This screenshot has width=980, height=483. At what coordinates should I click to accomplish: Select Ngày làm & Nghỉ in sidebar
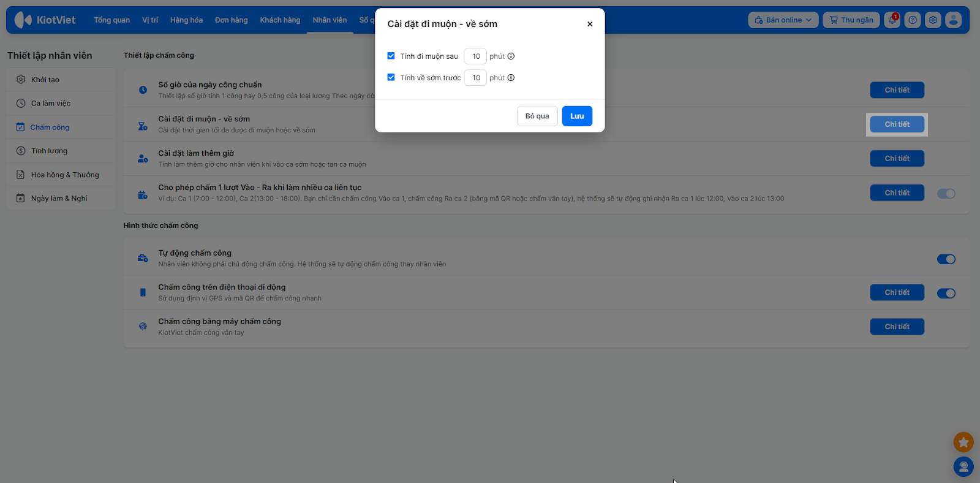[61, 199]
